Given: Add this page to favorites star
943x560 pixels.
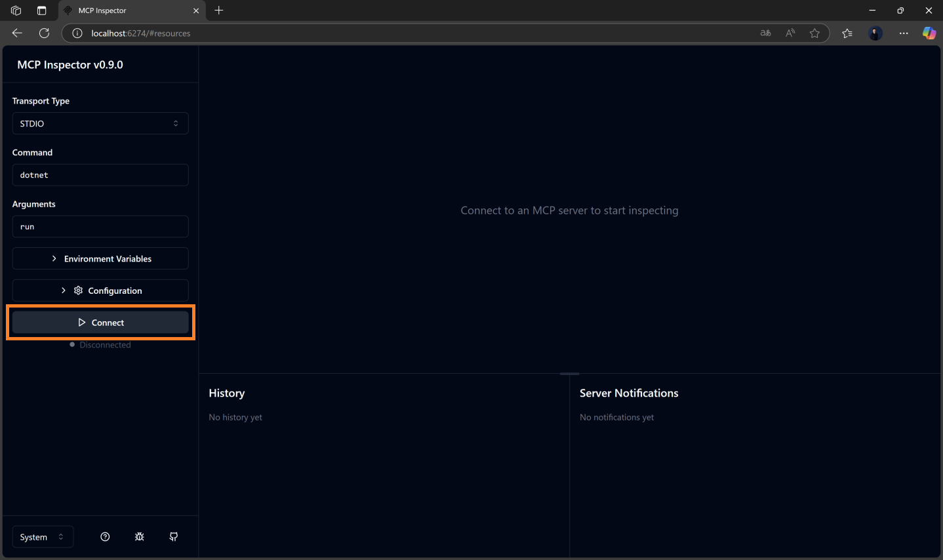Looking at the screenshot, I should click(814, 33).
